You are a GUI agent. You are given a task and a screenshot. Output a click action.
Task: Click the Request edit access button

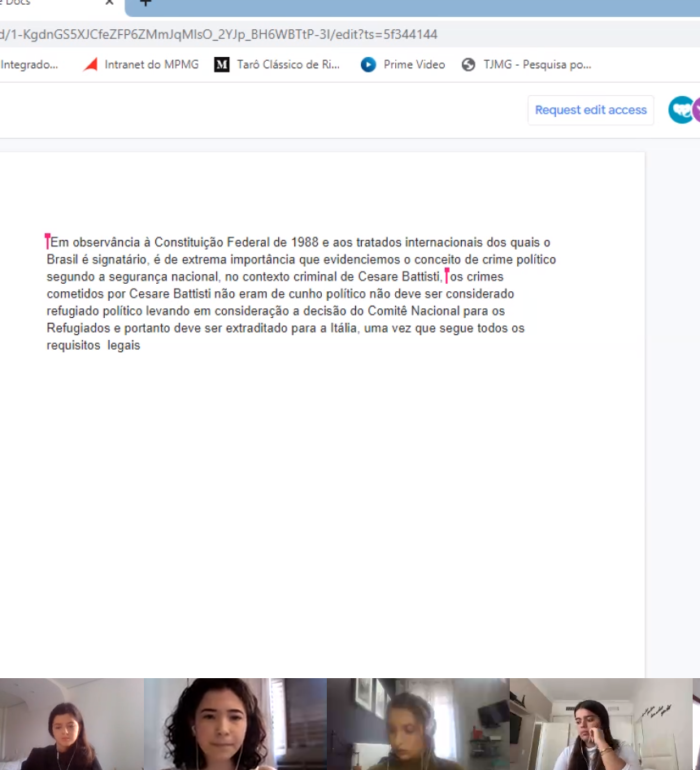pyautogui.click(x=590, y=110)
